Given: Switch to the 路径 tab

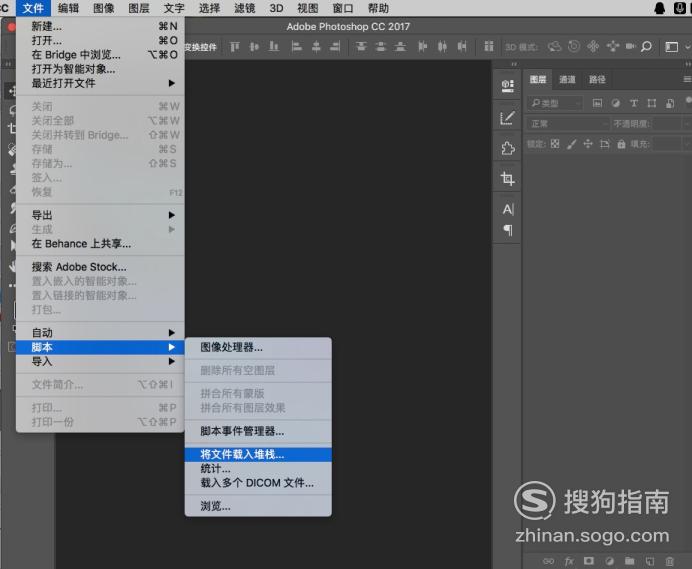Looking at the screenshot, I should pos(597,79).
